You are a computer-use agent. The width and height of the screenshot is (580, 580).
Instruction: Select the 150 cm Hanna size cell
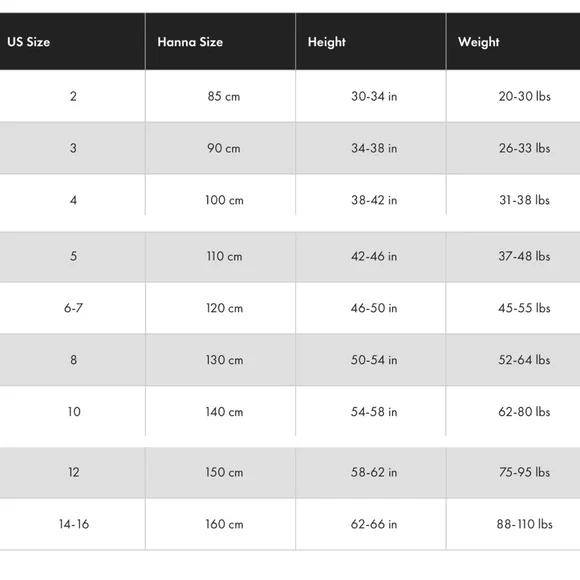click(x=220, y=472)
